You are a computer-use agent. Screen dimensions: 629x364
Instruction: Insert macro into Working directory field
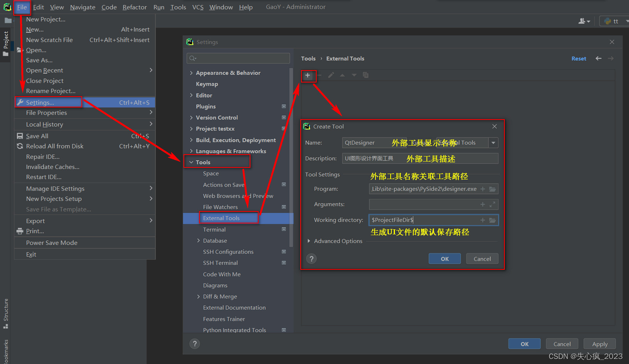483,220
